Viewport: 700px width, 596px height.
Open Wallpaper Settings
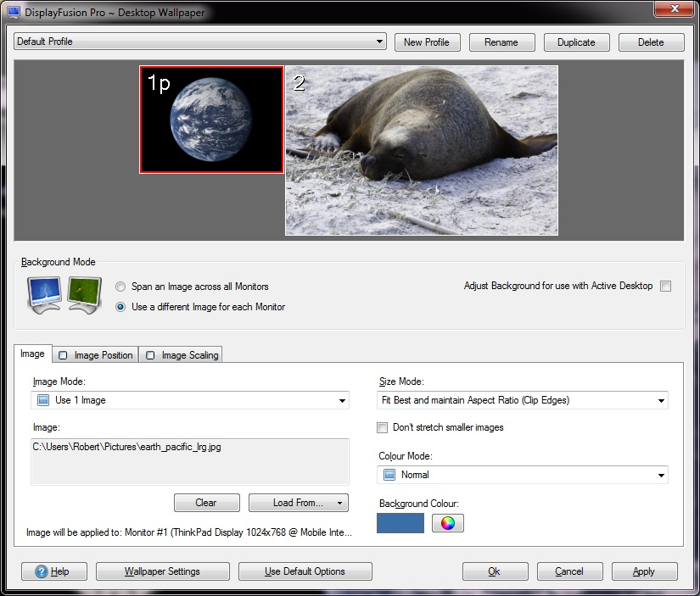tap(162, 571)
